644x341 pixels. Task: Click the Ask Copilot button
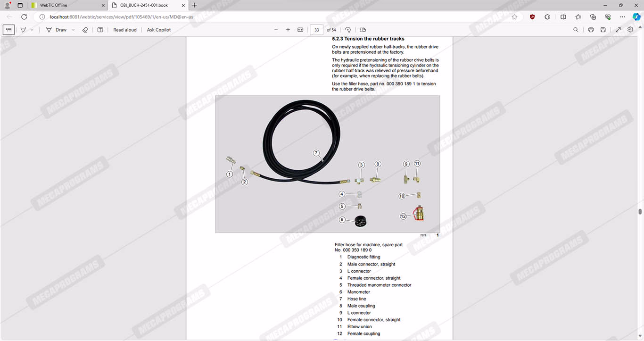[159, 30]
